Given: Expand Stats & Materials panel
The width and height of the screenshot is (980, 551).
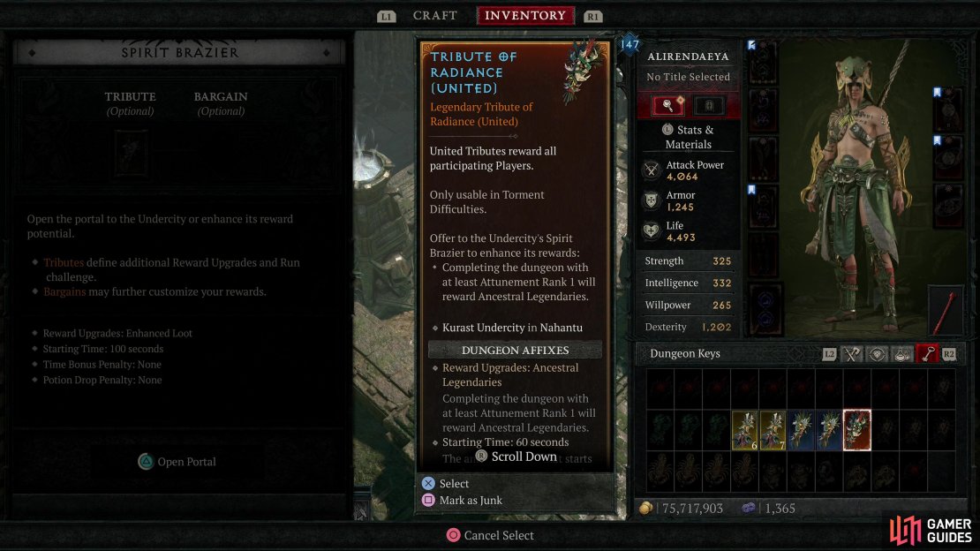Looking at the screenshot, I should pos(688,137).
